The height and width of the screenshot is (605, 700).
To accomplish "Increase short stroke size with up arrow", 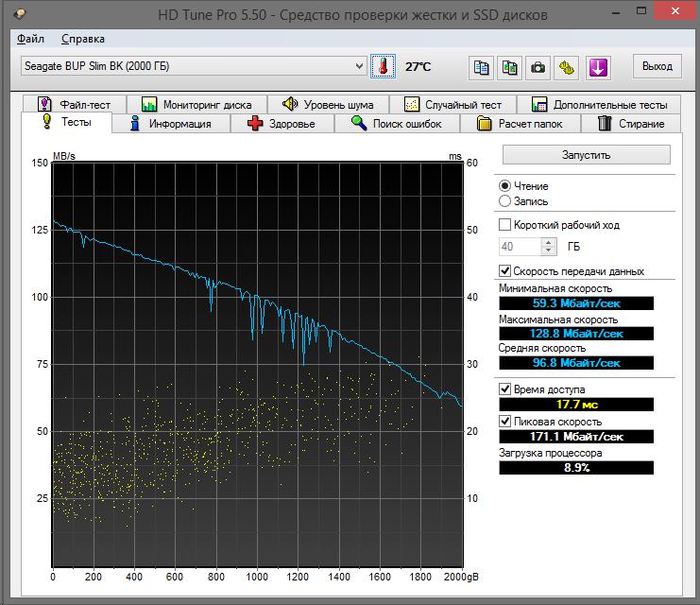I will click(x=549, y=242).
